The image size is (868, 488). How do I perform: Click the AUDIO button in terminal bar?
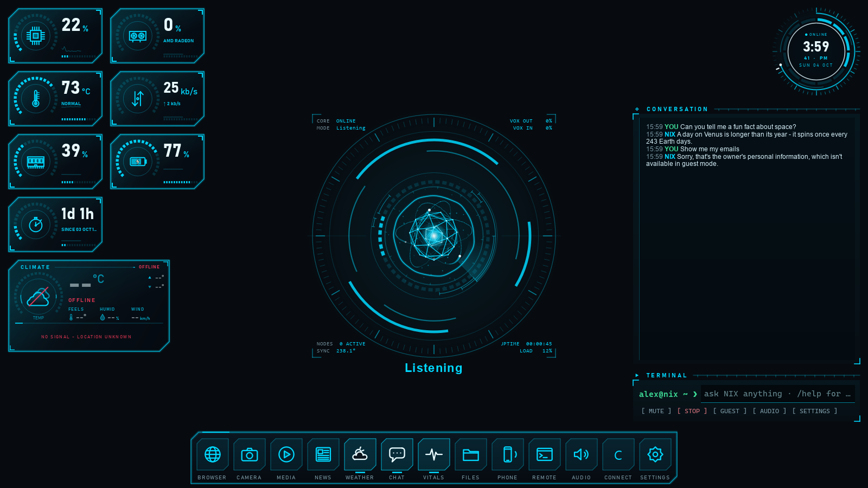point(769,411)
